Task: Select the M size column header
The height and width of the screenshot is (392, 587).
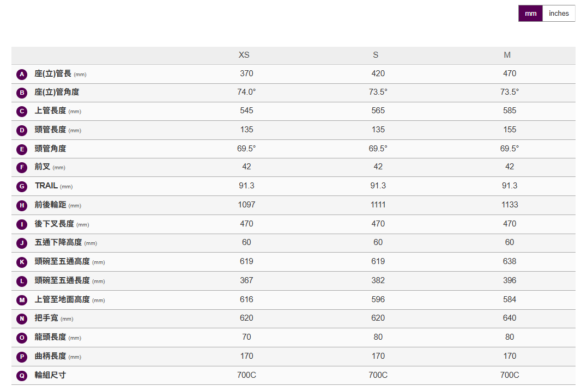Action: pyautogui.click(x=507, y=55)
